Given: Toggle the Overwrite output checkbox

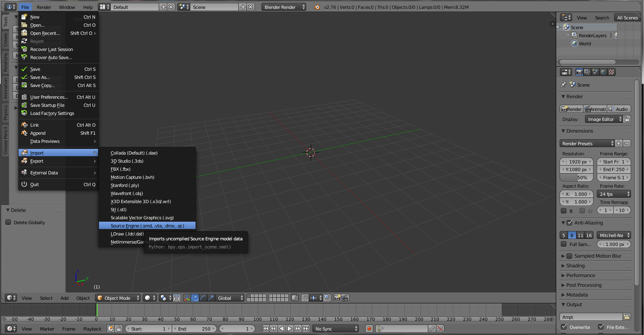Looking at the screenshot, I should 564,327.
